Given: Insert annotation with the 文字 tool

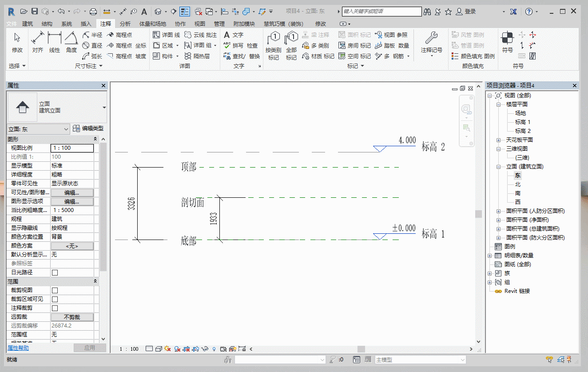Looking at the screenshot, I should pos(234,35).
